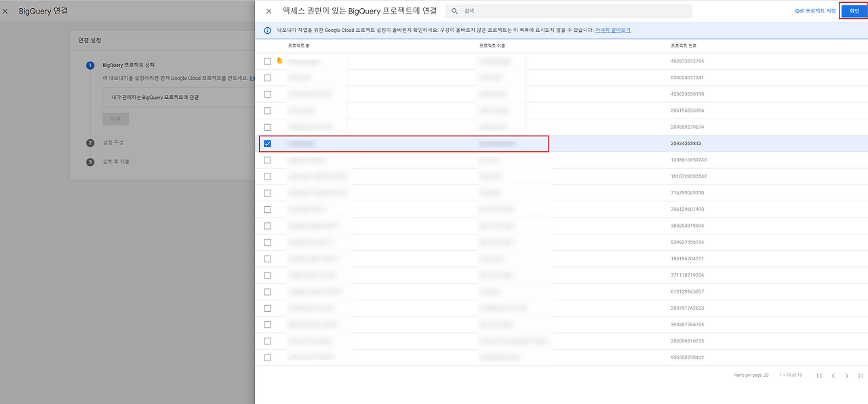Check the box for project 423623858198
This screenshot has width=868, height=404.
pyautogui.click(x=267, y=94)
